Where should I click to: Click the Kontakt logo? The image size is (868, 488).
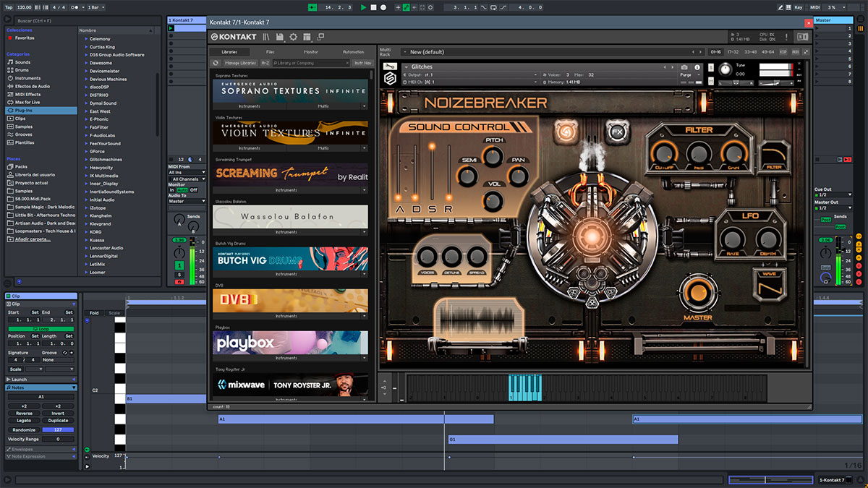point(234,37)
